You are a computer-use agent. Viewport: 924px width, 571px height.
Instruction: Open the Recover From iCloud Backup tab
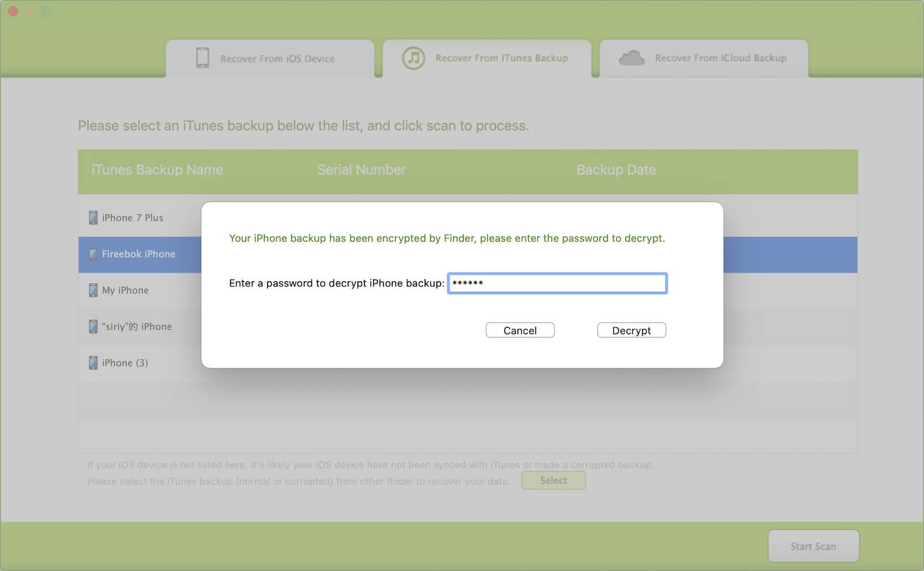point(703,58)
